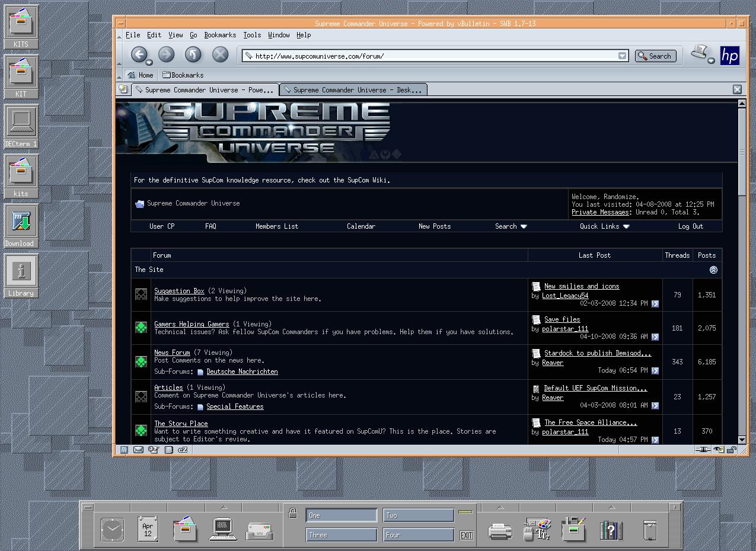This screenshot has height=551, width=756.
Task: Open the Tools menu
Action: 252,35
